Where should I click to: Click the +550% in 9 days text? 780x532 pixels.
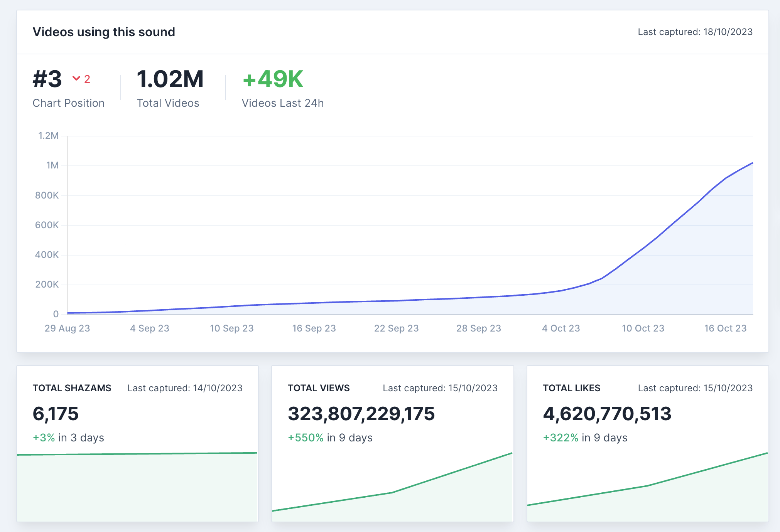(330, 438)
